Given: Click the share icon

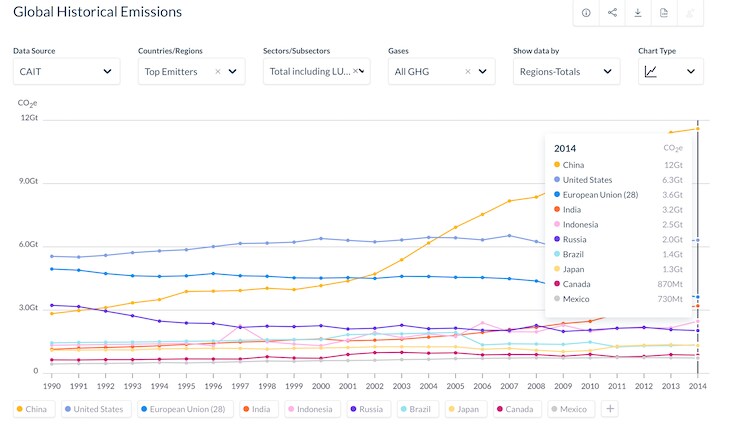Looking at the screenshot, I should tap(612, 13).
